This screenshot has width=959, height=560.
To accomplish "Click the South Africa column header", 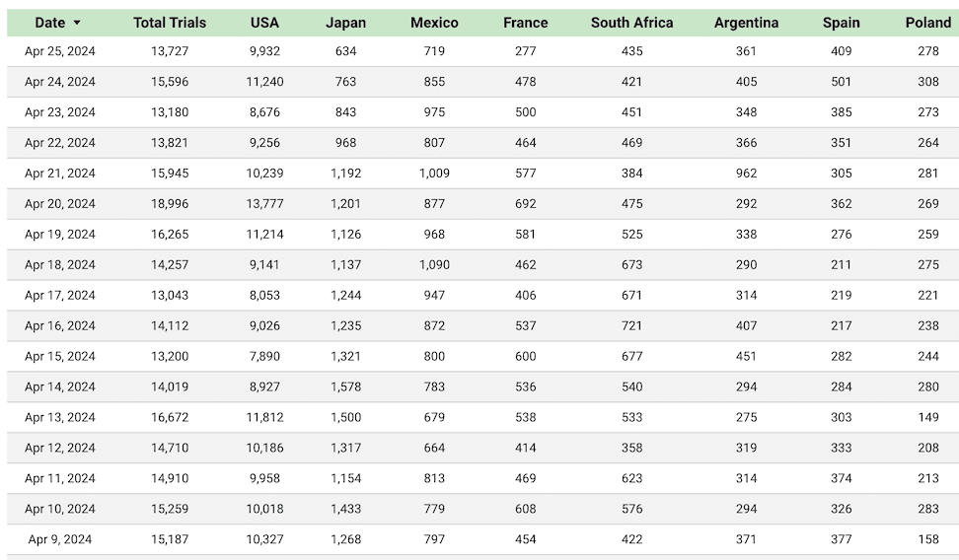I will (631, 23).
